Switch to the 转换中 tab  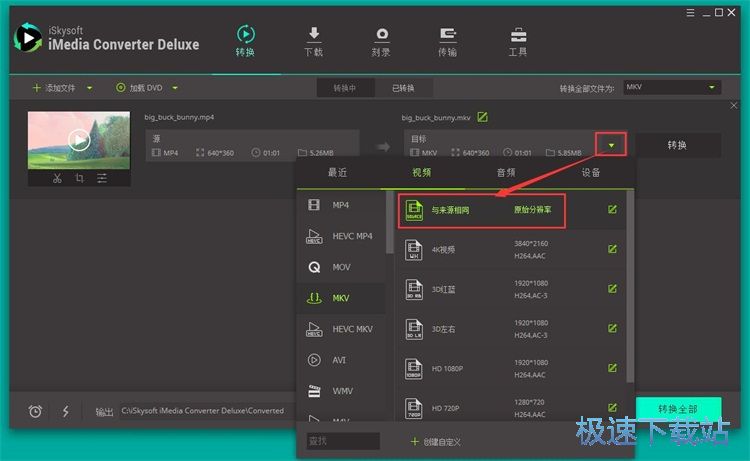coord(345,88)
